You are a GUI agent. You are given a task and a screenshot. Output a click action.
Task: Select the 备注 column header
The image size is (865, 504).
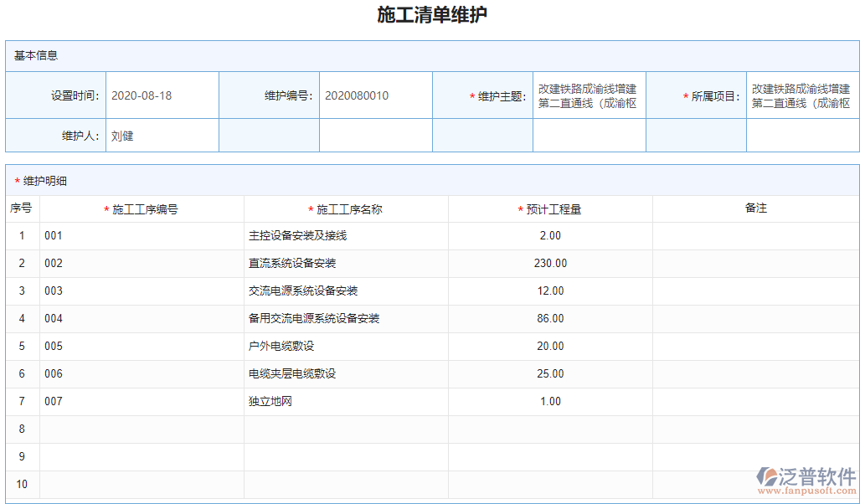[758, 208]
